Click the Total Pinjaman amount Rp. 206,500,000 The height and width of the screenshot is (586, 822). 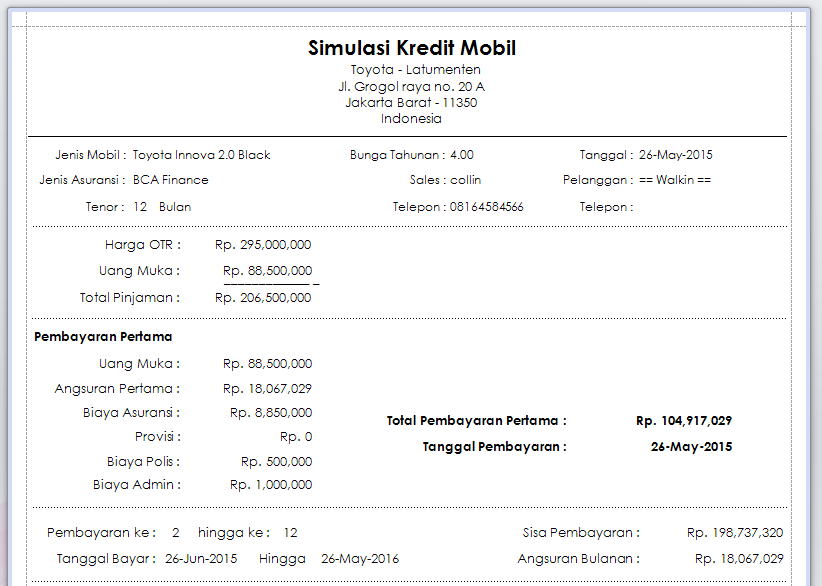click(263, 297)
